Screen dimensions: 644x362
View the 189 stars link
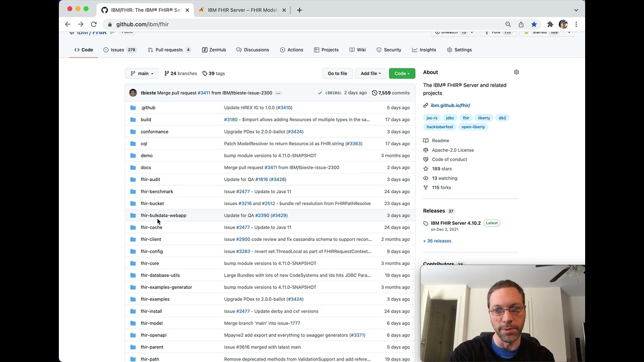coord(442,169)
